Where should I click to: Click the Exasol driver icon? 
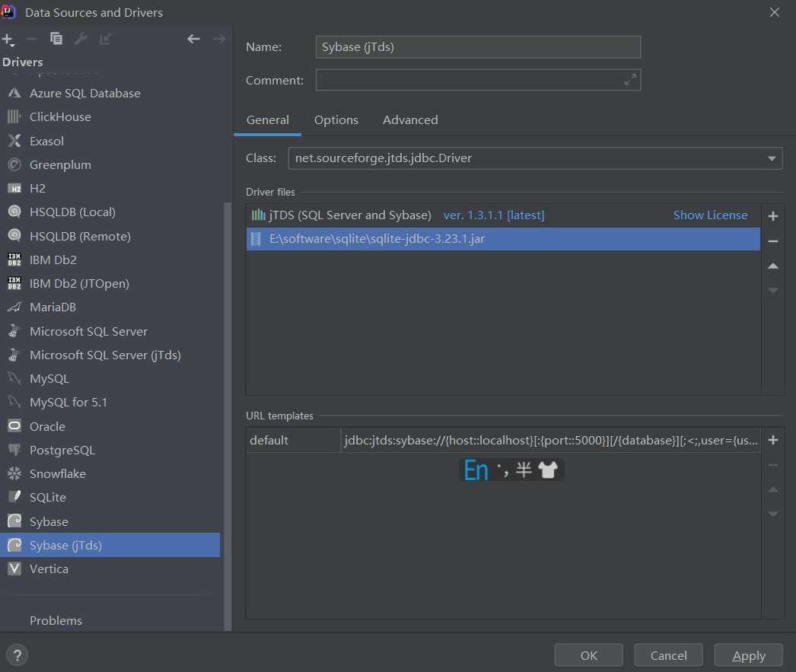click(x=14, y=141)
